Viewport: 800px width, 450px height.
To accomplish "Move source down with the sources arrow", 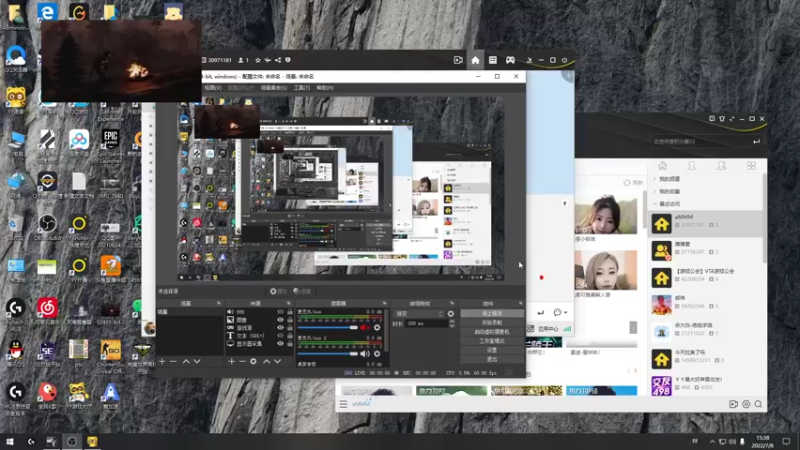I will [277, 361].
